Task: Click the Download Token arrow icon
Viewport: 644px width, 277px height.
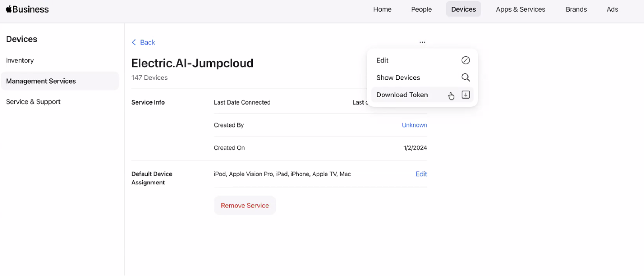Action: 466,95
